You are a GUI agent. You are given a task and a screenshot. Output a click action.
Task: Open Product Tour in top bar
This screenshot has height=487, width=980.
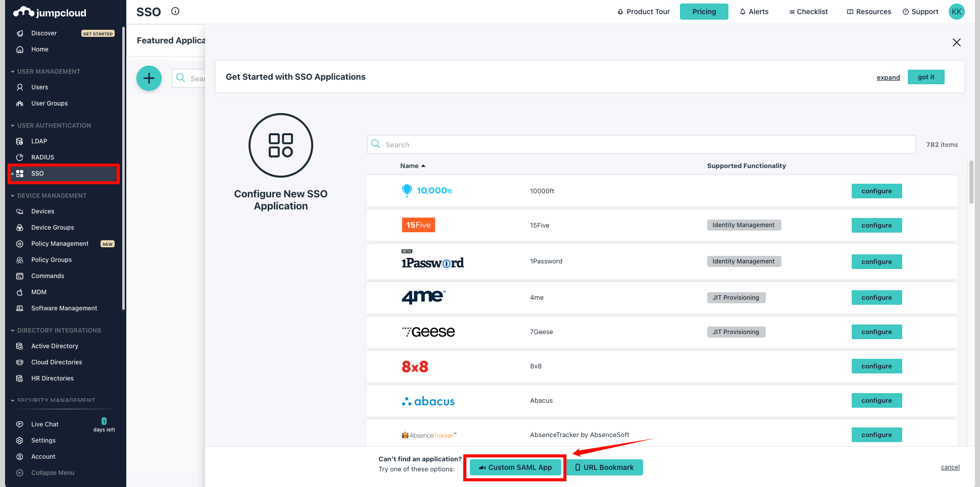pos(644,12)
